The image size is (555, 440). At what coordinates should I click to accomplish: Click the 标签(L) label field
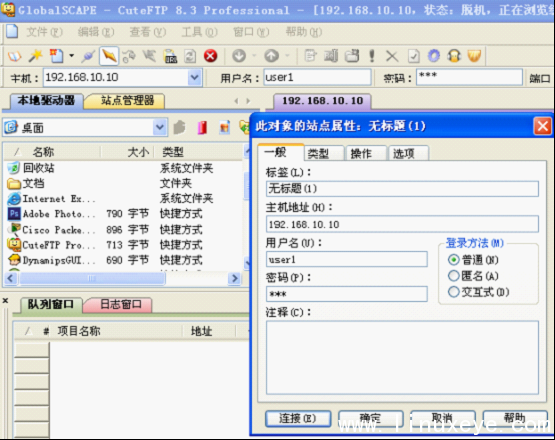402,189
